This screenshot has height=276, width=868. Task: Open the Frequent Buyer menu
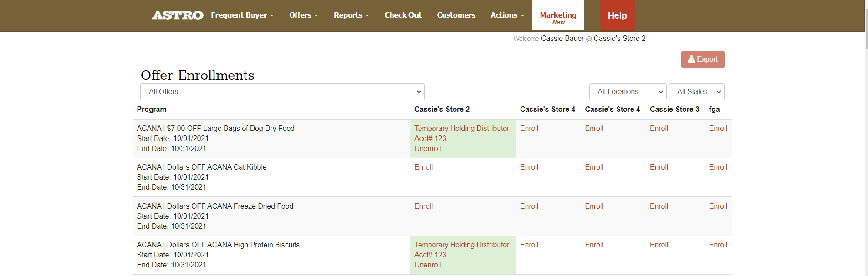pos(242,15)
